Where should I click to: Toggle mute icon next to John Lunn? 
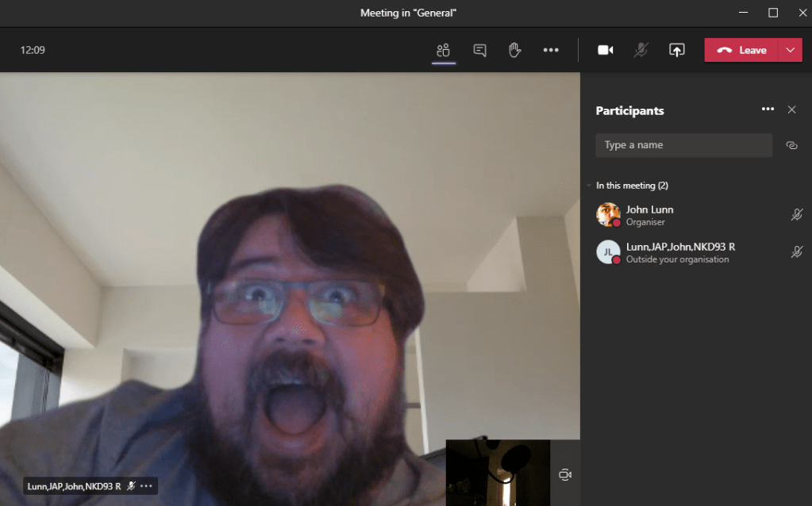click(x=796, y=215)
